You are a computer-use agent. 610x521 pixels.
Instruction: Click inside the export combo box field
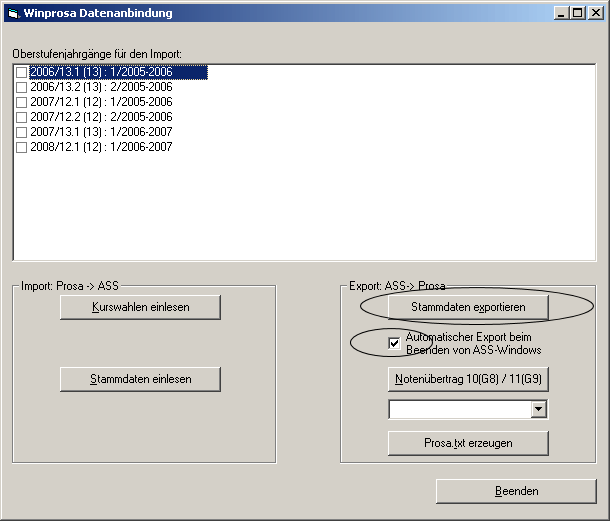coord(459,409)
